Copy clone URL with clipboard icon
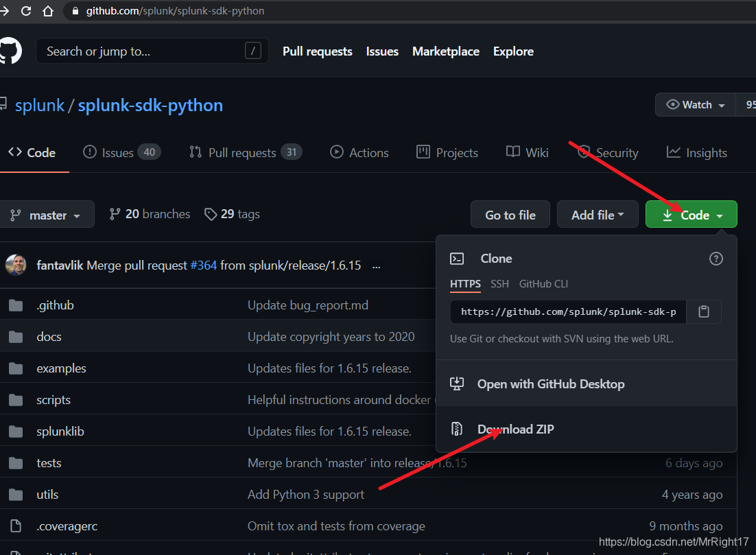This screenshot has width=756, height=555. point(703,311)
